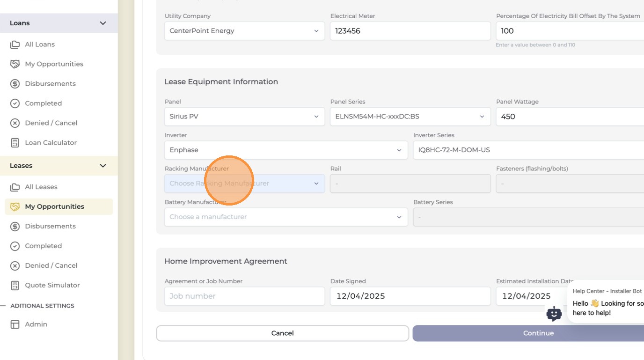644x360 pixels.
Task: Click the Loan Calculator icon
Action: coord(15,143)
